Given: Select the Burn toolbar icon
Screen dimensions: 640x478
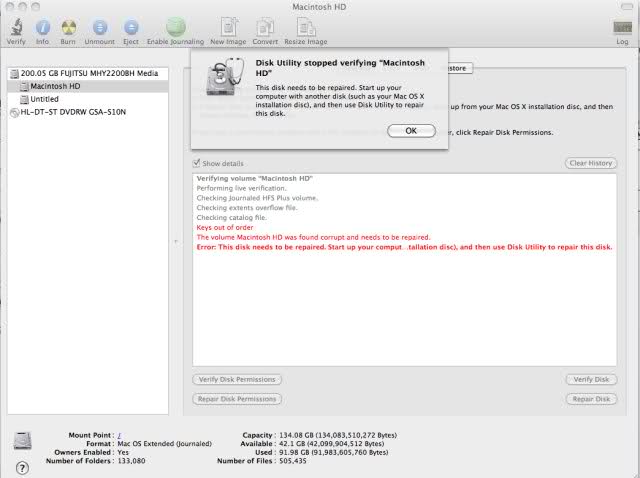Looking at the screenshot, I should pos(68,27).
